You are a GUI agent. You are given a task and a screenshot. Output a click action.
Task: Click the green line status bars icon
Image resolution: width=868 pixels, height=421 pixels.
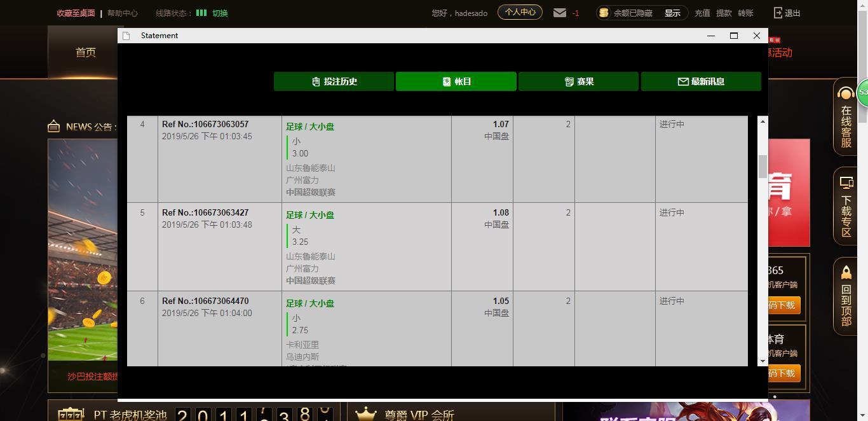click(201, 13)
